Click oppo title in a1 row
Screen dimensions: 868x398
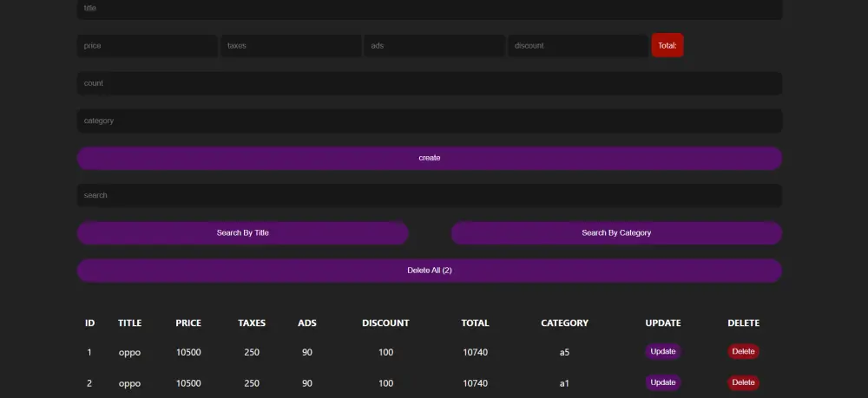129,383
